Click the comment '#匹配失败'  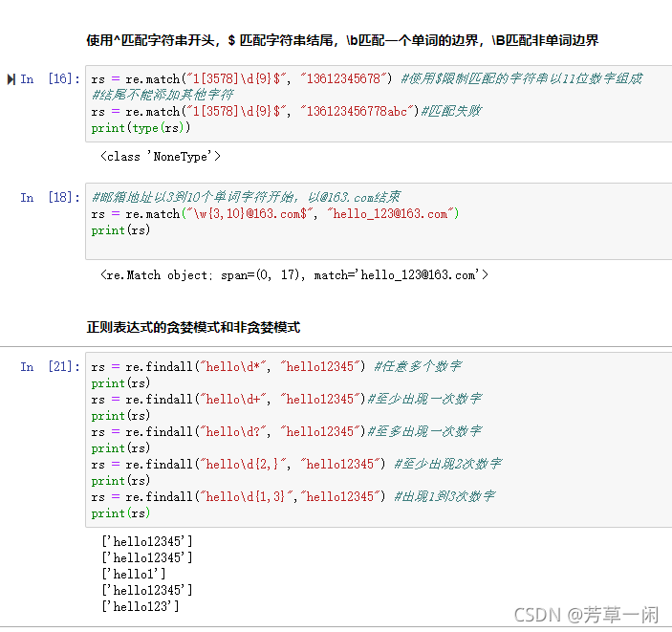[x=452, y=112]
